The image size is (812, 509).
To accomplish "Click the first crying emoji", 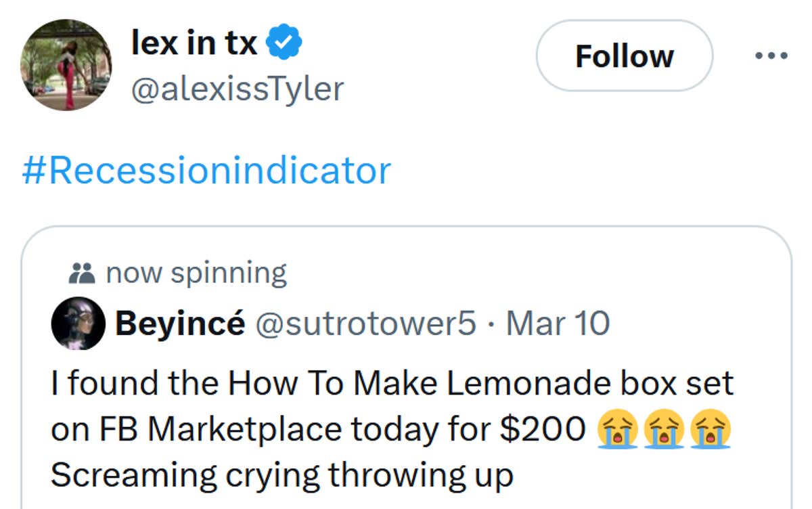I will tap(616, 430).
